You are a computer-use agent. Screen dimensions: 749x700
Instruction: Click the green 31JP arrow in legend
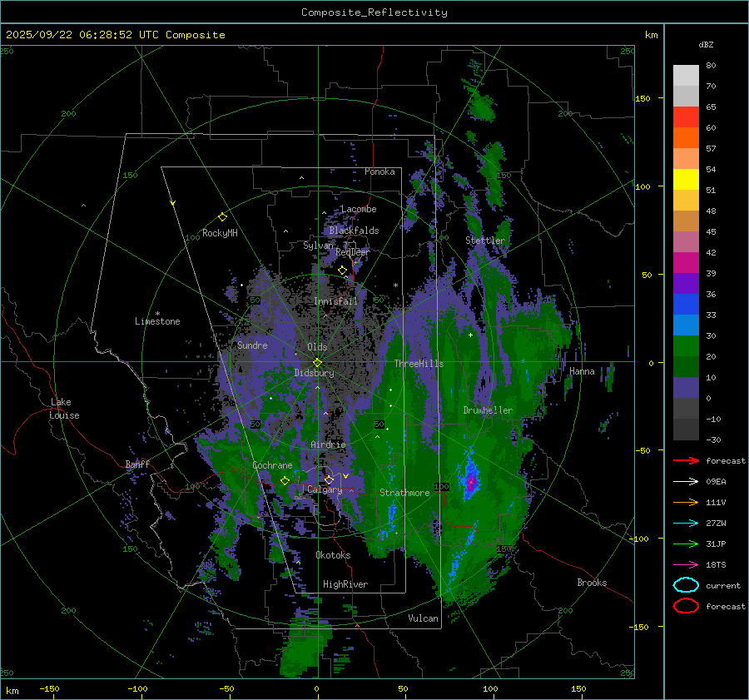click(685, 544)
